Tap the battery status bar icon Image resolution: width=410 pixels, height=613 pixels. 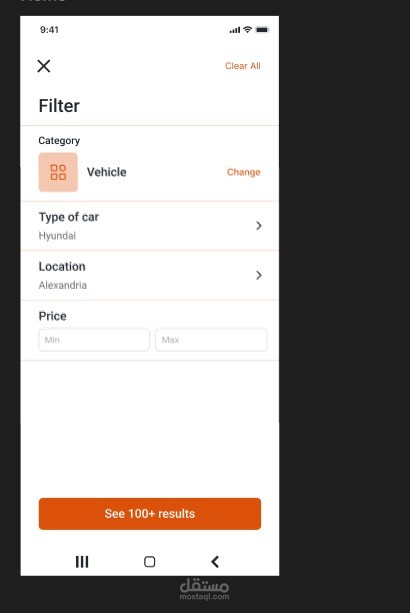tap(262, 30)
